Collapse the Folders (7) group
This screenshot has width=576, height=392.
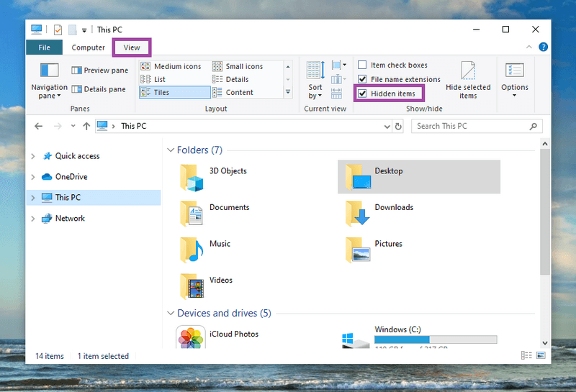click(171, 150)
